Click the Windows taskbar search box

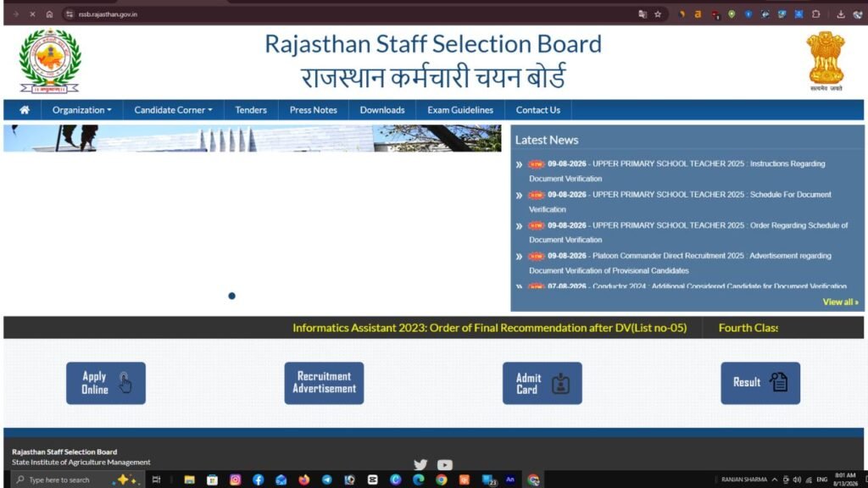[x=77, y=480]
